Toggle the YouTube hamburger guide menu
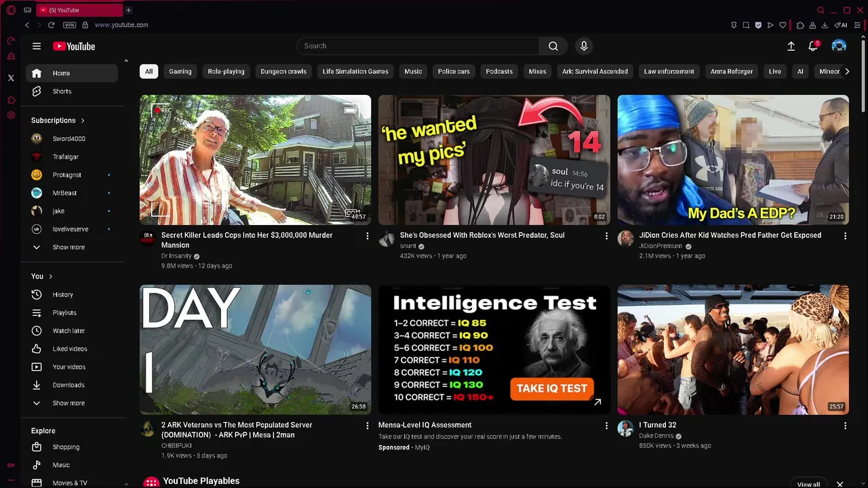868x488 pixels. (x=37, y=46)
